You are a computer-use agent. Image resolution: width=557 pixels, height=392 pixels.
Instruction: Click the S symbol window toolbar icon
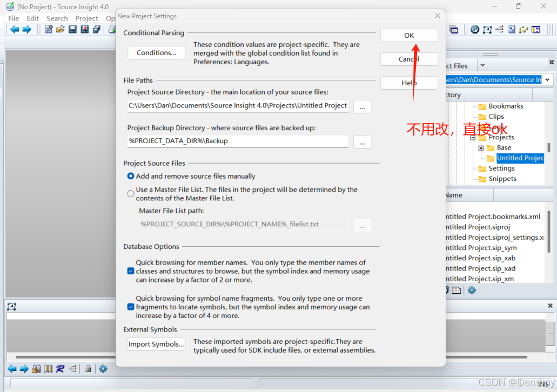click(512, 30)
